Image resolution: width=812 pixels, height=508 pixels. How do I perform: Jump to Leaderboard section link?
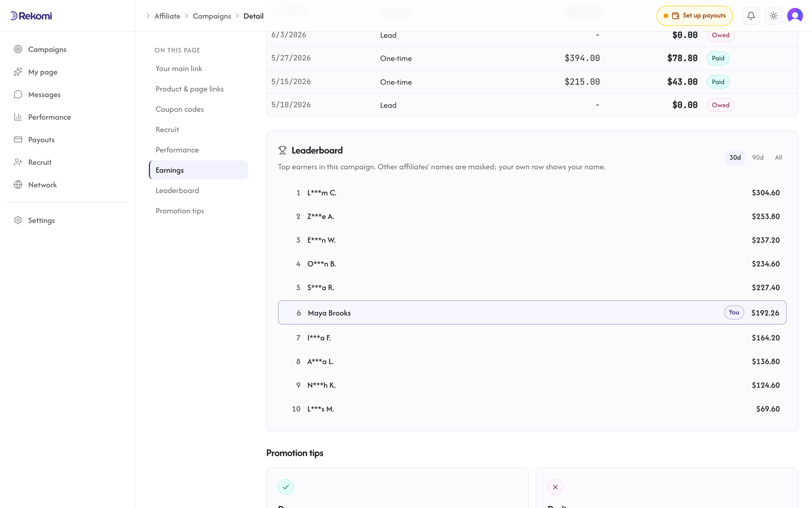(199, 190)
